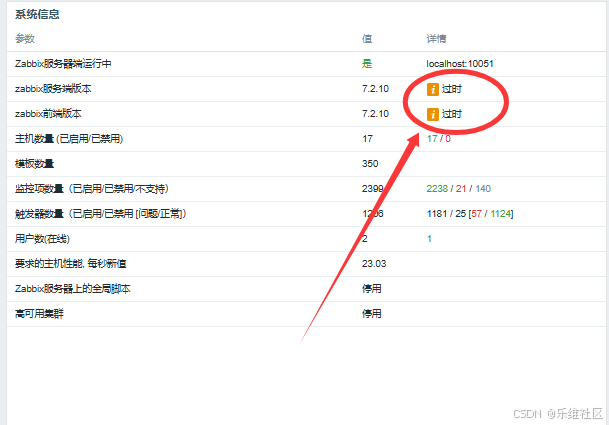Click 过时 text in zabbix服务端版本 row

point(452,89)
